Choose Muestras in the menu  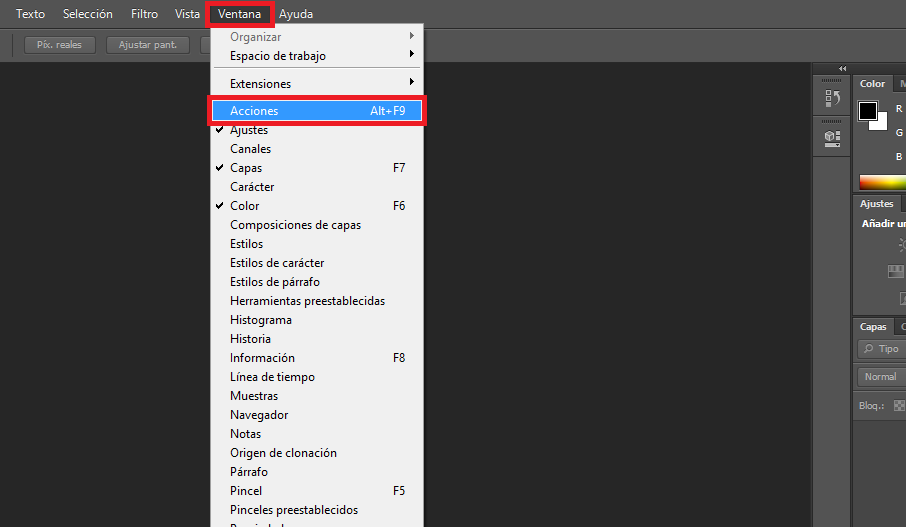coord(317,396)
